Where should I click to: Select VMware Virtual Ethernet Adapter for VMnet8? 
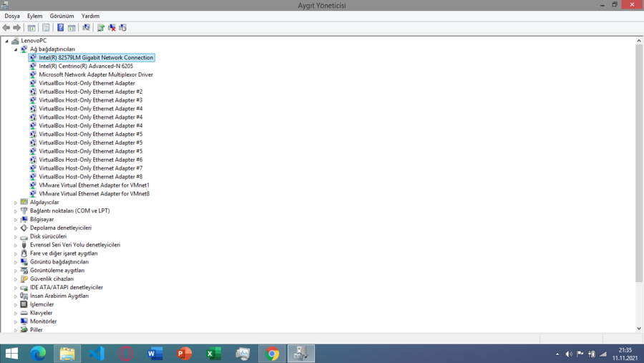(x=94, y=193)
